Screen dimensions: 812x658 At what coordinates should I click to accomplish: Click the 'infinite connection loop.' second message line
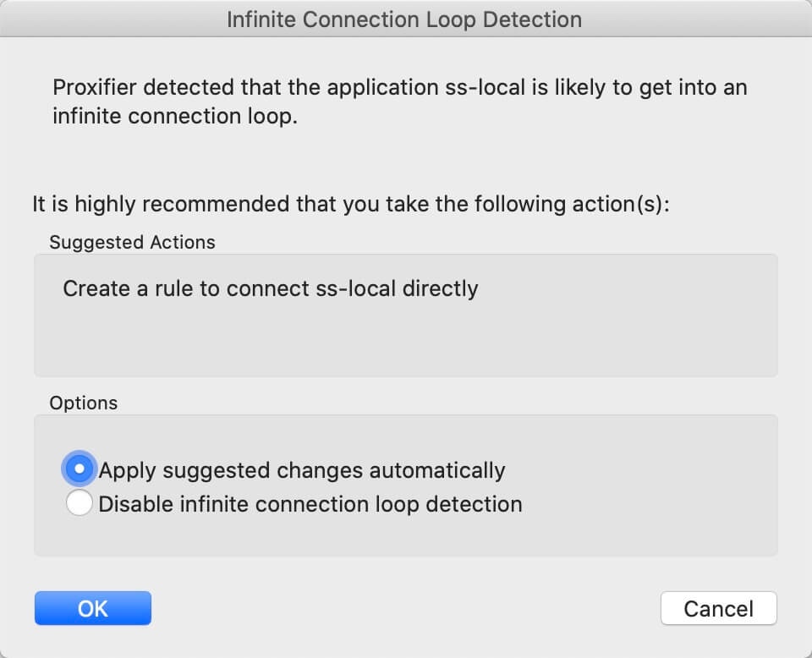coord(174,117)
